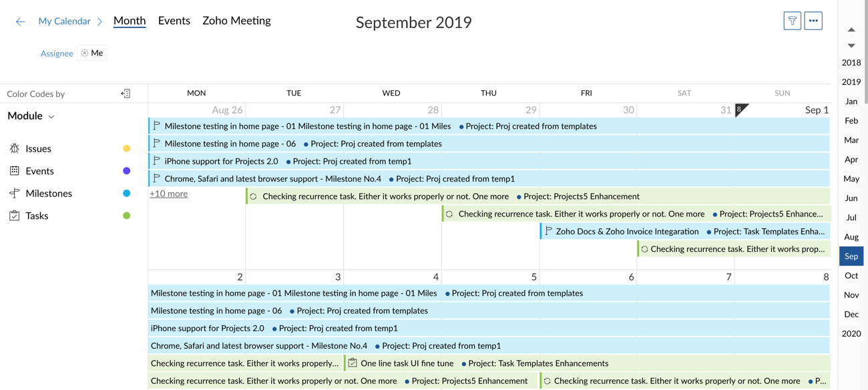Image resolution: width=868 pixels, height=390 pixels.
Task: Click the Assignee filter label
Action: pos(57,53)
